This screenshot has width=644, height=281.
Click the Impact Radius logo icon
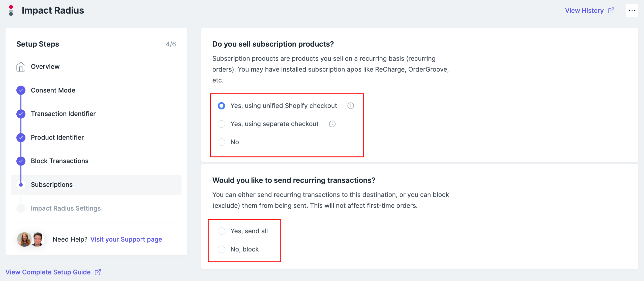pos(11,10)
